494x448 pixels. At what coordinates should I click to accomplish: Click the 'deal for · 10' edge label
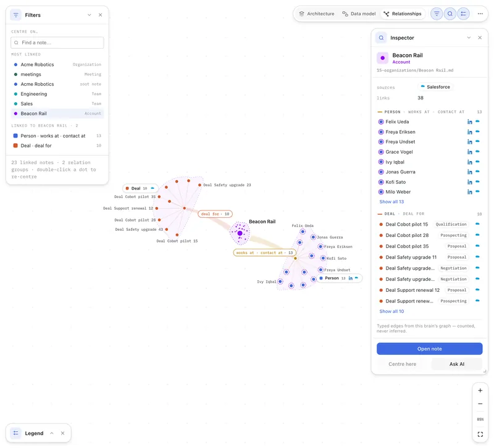[x=215, y=214]
